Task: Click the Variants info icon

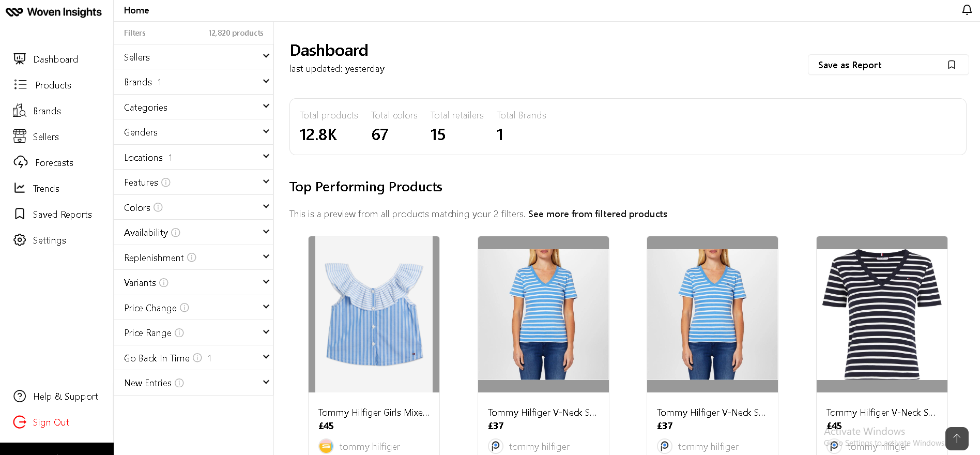Action: pyautogui.click(x=164, y=282)
